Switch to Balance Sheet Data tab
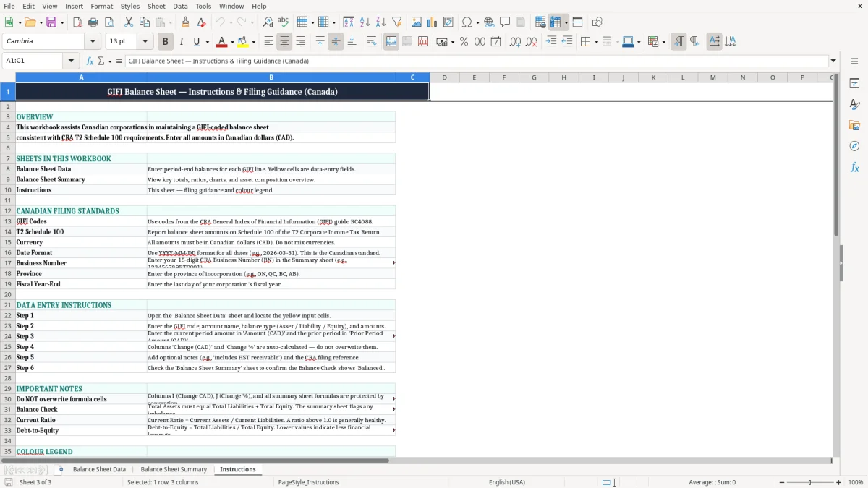This screenshot has height=488, width=868. point(99,469)
